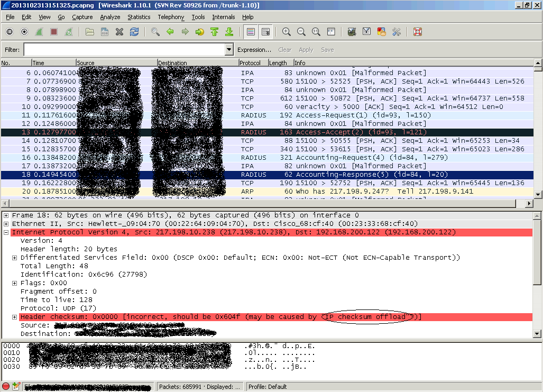Open the filter history dropdown arrow
543x392 pixels.
229,50
